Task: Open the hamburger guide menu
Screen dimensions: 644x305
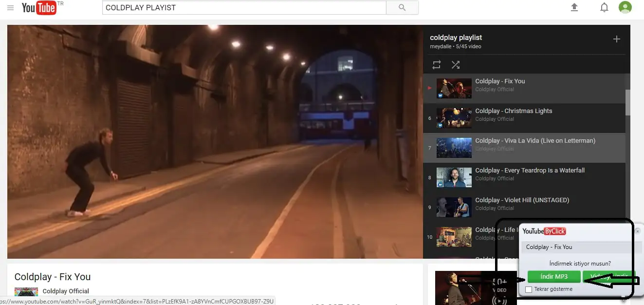Action: [x=10, y=8]
